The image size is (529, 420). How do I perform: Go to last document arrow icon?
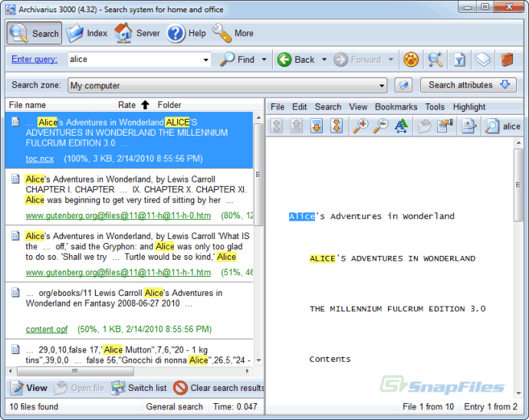coord(337,126)
